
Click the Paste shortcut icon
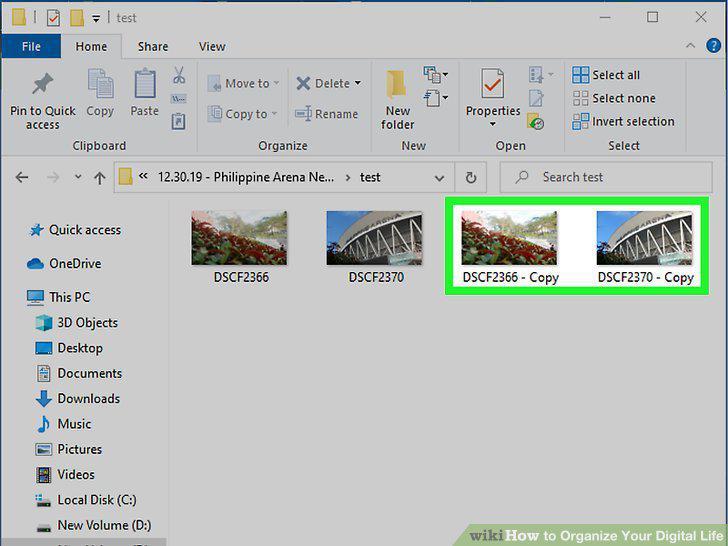pyautogui.click(x=179, y=121)
